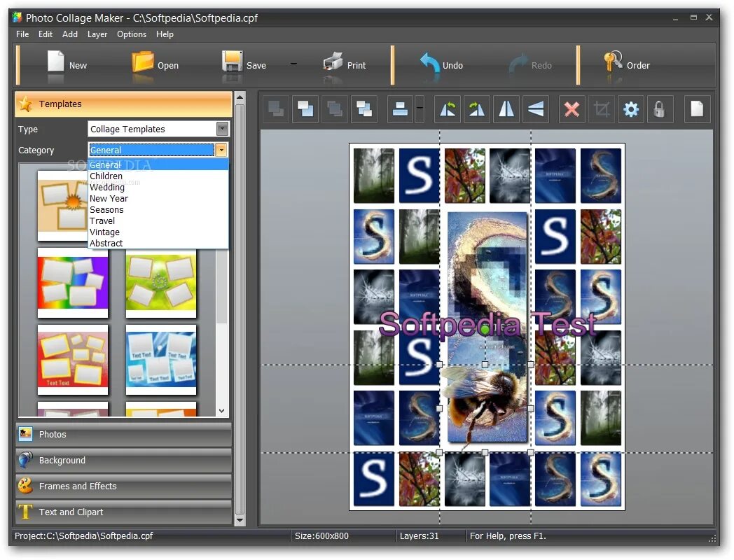
Task: Click the send to back layer icon
Action: coord(276,109)
